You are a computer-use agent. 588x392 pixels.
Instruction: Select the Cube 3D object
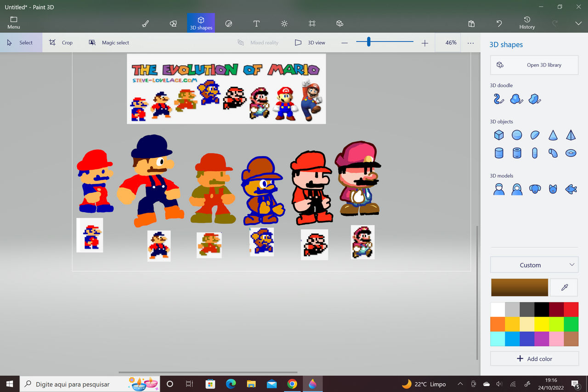point(499,135)
